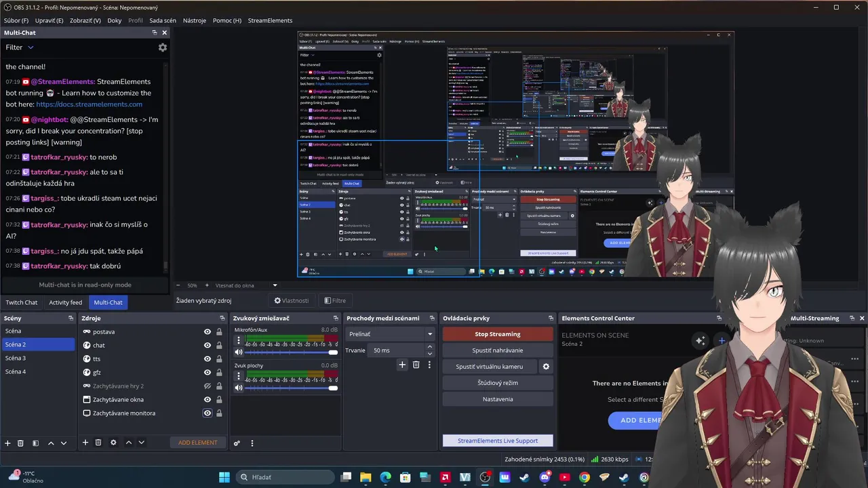This screenshot has width=868, height=488.
Task: Add a new scene with the plus icon
Action: pos(8,443)
